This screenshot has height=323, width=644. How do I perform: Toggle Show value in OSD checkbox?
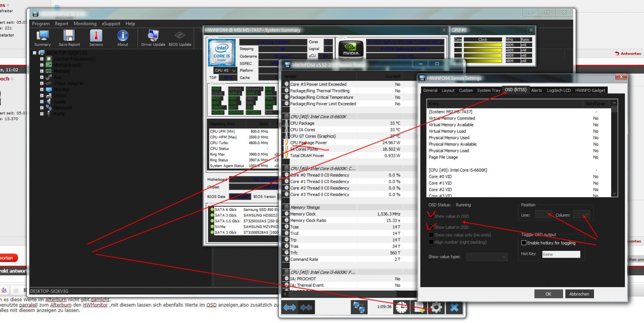point(431,216)
